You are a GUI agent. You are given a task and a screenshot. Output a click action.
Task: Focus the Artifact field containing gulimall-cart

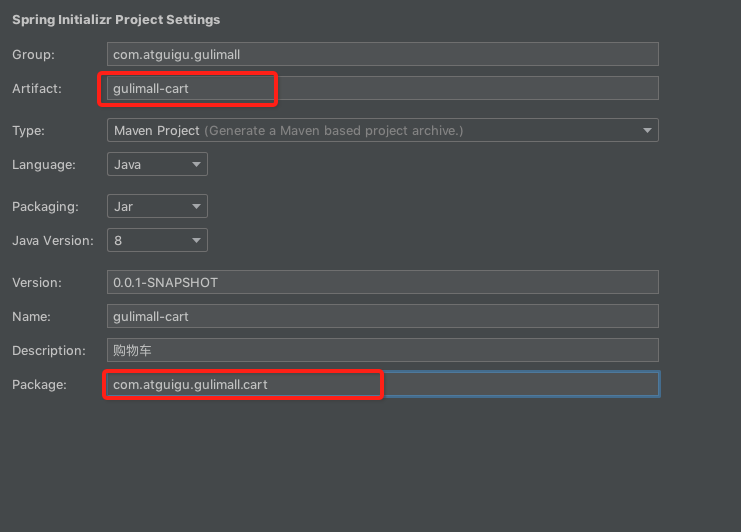382,88
